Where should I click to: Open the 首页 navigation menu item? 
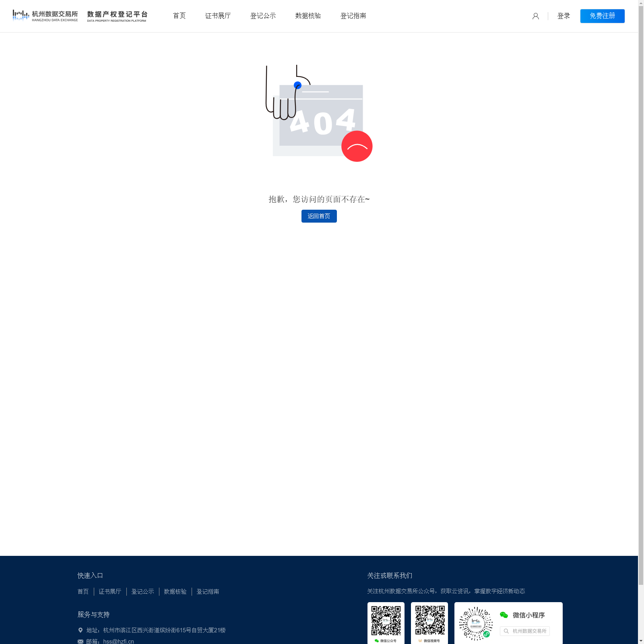tap(179, 16)
